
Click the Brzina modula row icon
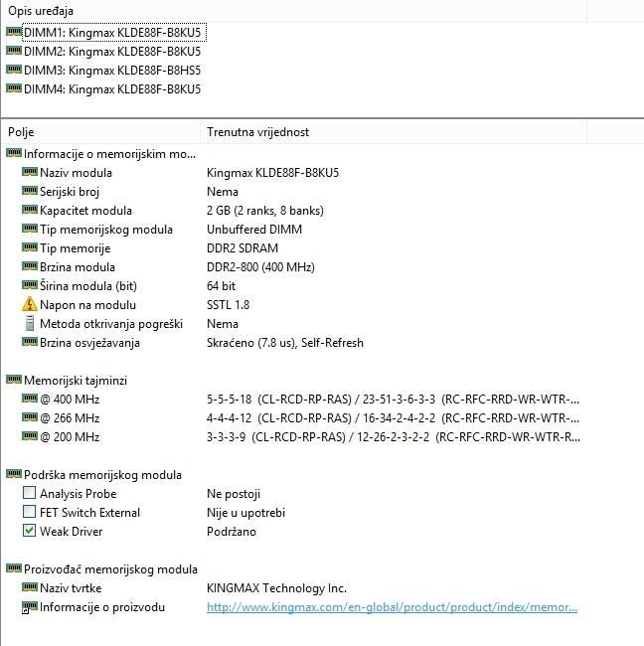click(x=30, y=266)
